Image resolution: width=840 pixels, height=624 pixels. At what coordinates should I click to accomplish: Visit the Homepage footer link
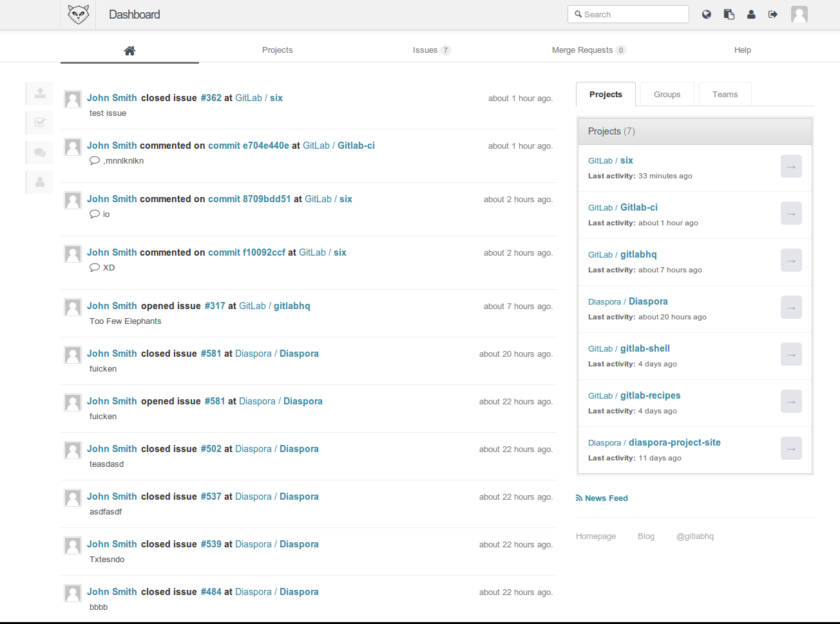(x=596, y=536)
